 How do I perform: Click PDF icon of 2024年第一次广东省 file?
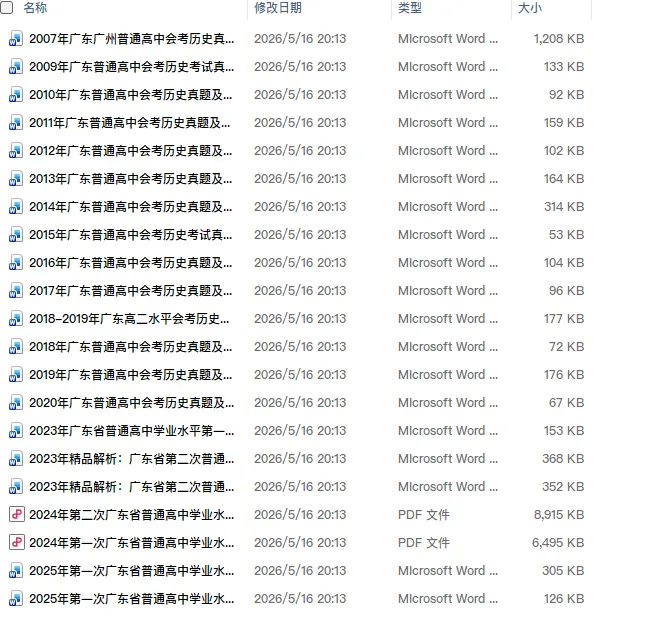17,542
